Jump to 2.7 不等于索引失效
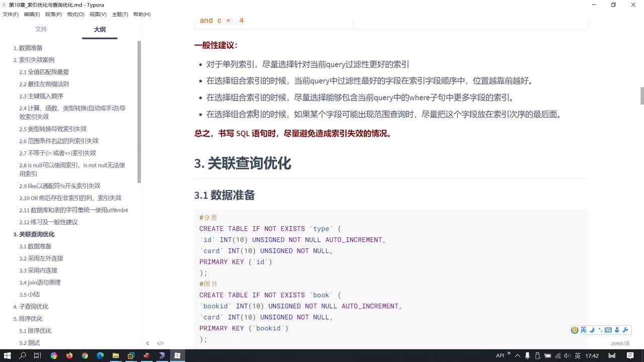 pos(57,153)
